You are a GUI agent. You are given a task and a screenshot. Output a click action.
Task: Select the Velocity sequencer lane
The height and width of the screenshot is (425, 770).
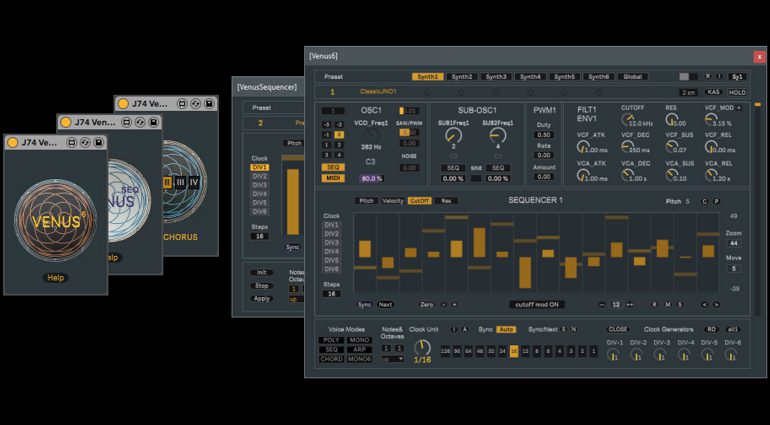(x=393, y=200)
